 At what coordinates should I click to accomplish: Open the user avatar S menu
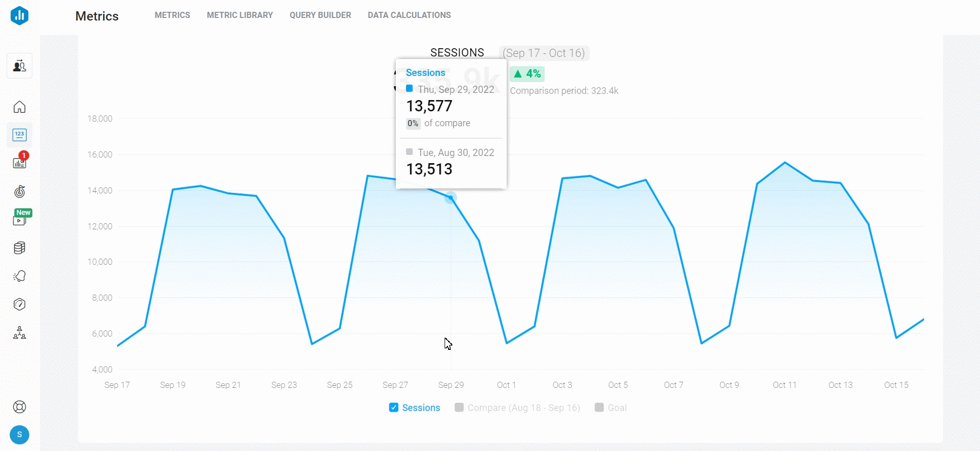tap(20, 435)
